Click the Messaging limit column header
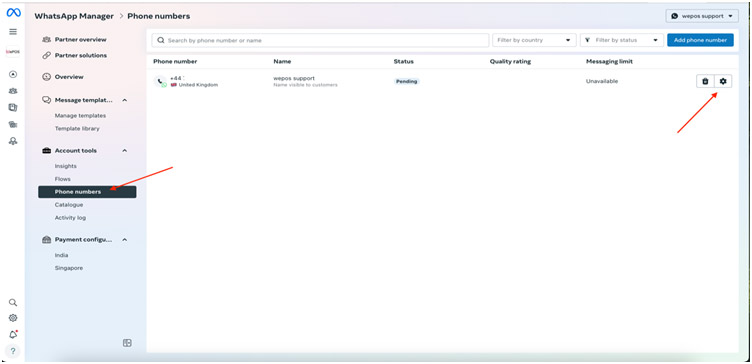 pyautogui.click(x=609, y=61)
